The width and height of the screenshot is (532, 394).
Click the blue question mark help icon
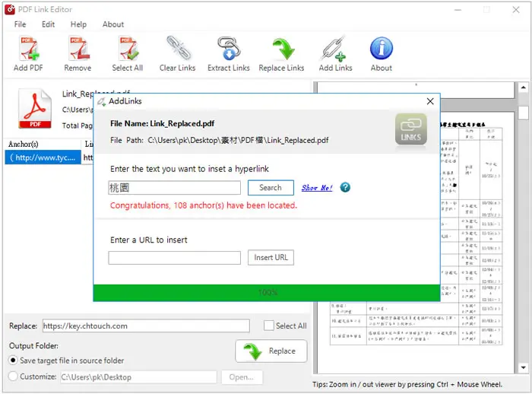pos(345,187)
